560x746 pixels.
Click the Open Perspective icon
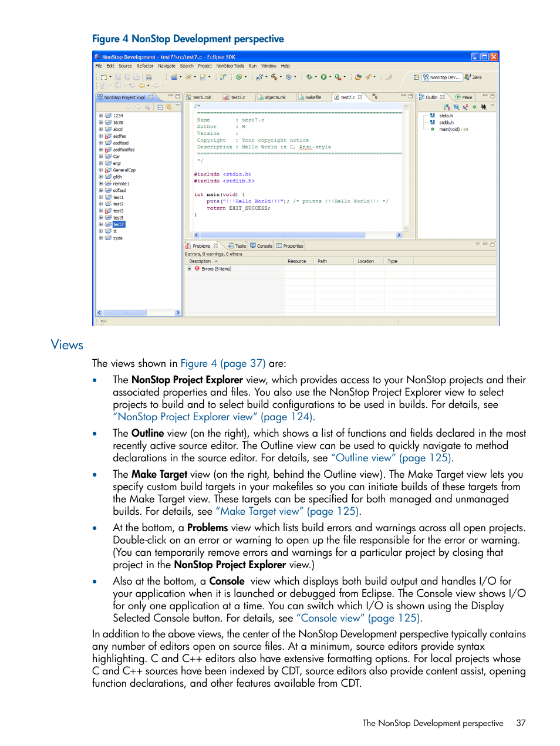coord(416,77)
